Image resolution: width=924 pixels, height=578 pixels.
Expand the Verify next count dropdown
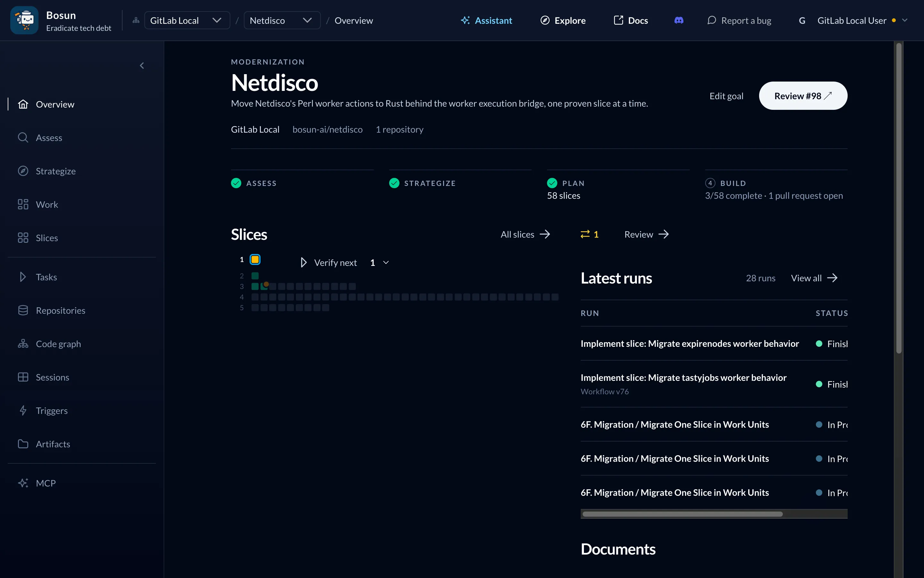(x=380, y=263)
